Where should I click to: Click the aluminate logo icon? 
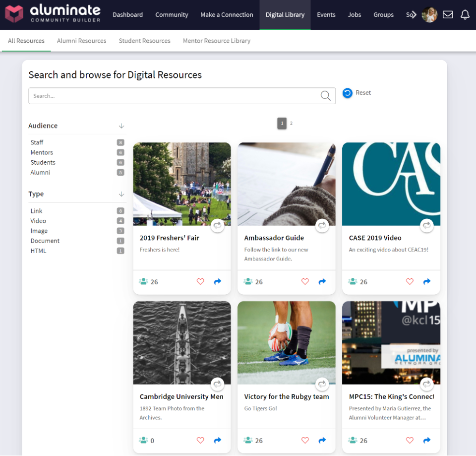14,13
